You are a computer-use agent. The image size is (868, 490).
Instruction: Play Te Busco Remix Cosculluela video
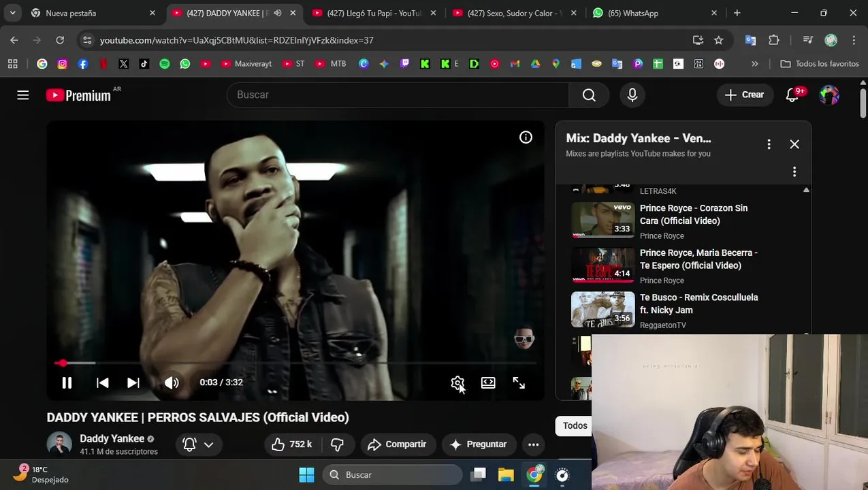click(x=698, y=304)
